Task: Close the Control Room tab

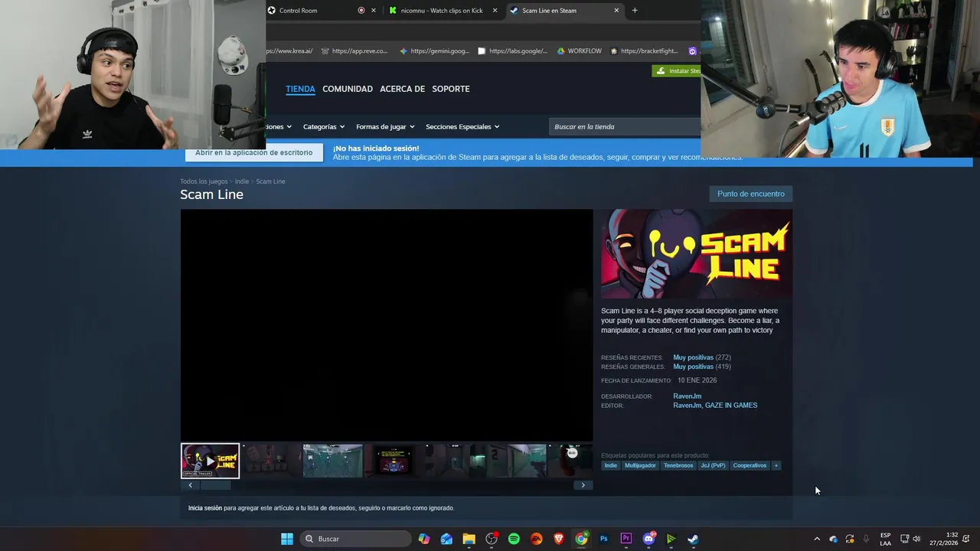Action: coord(374,11)
